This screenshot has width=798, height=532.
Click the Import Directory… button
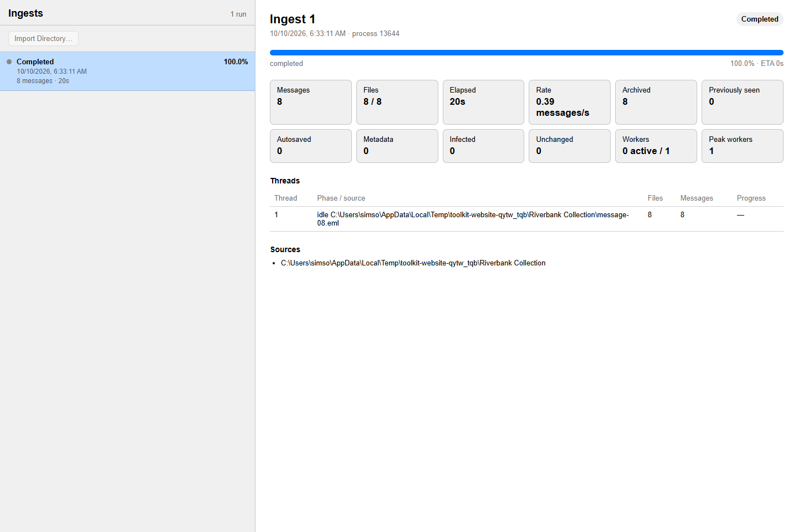[x=43, y=38]
